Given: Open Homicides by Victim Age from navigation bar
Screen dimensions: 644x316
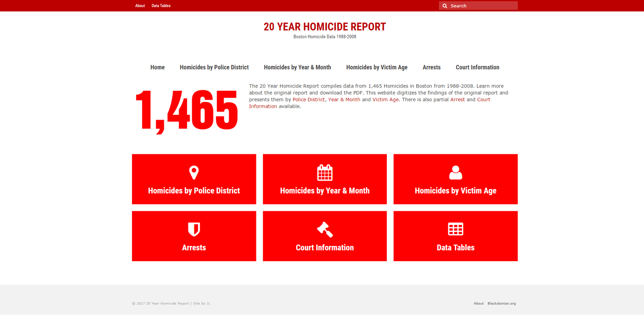Looking at the screenshot, I should coord(377,67).
